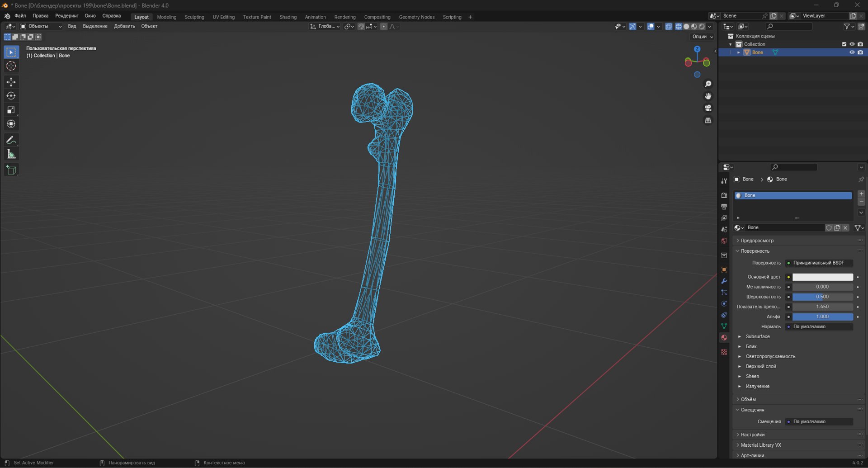The image size is (868, 468).
Task: Switch to the Shading workspace tab
Action: coord(288,17)
